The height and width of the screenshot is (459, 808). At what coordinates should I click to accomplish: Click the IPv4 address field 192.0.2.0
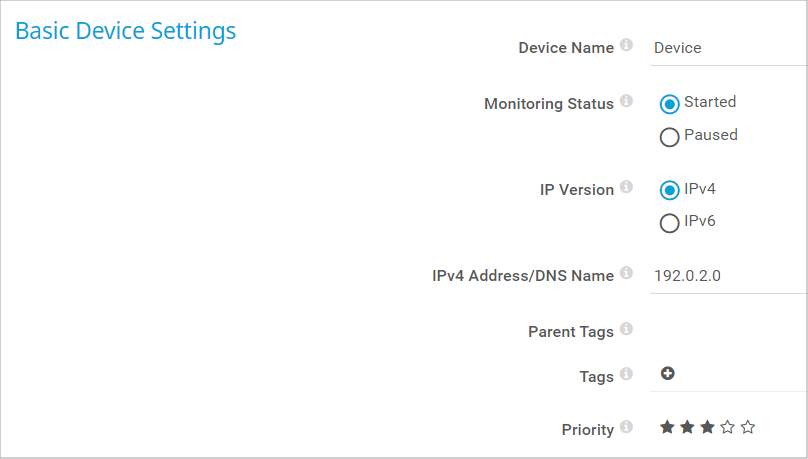coord(729,276)
